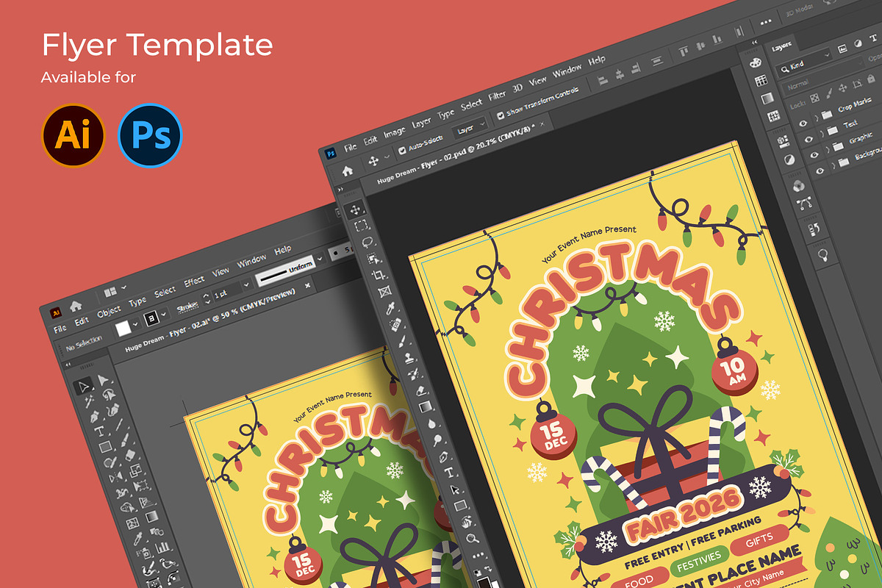This screenshot has height=588, width=882.
Task: Hide the Background layer group
Action: (820, 171)
